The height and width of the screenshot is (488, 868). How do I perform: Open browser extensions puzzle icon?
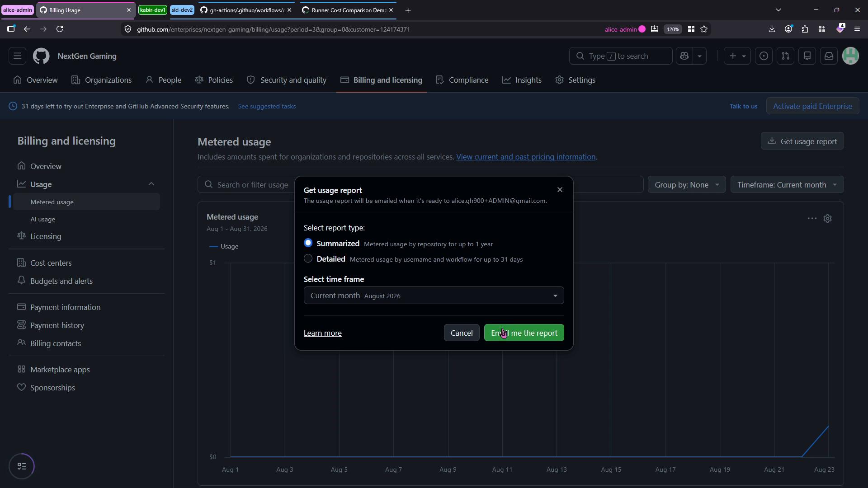pos(805,29)
